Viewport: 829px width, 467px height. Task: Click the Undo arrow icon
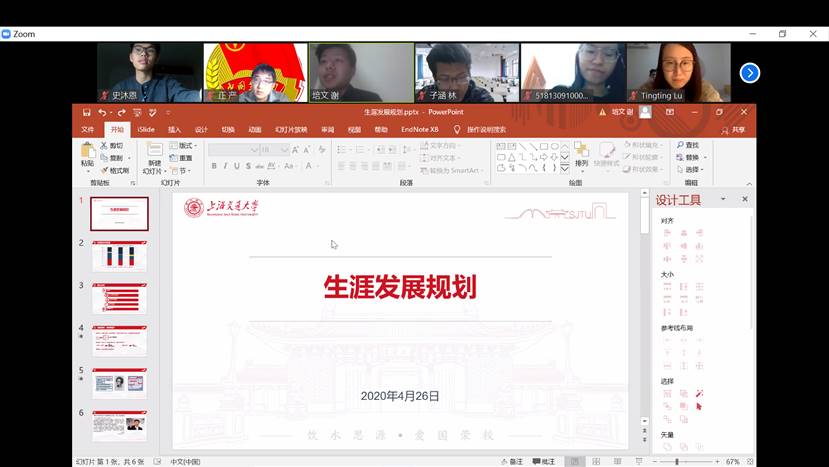102,113
